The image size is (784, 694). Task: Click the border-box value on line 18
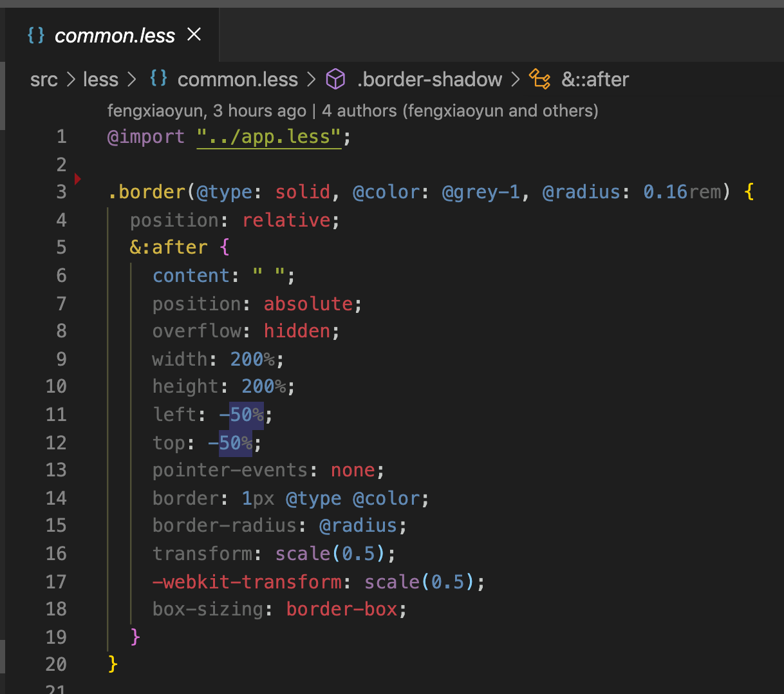342,609
